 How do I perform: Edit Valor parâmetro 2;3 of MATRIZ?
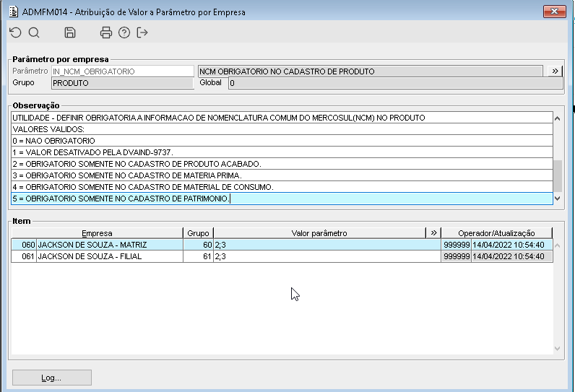coord(327,245)
